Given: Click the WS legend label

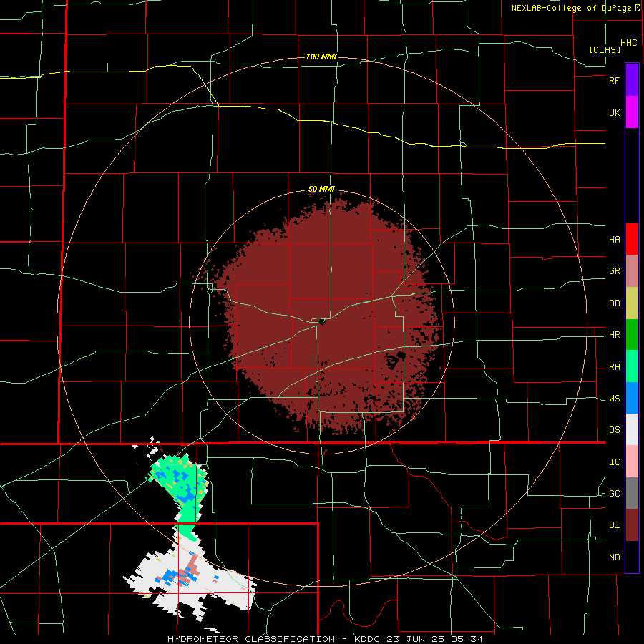Looking at the screenshot, I should click(x=614, y=399).
